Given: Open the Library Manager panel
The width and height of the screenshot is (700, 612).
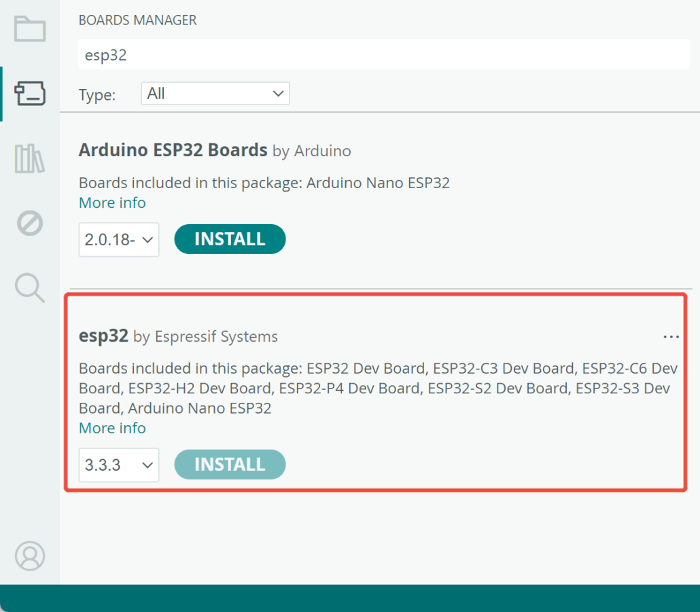Looking at the screenshot, I should tap(29, 158).
